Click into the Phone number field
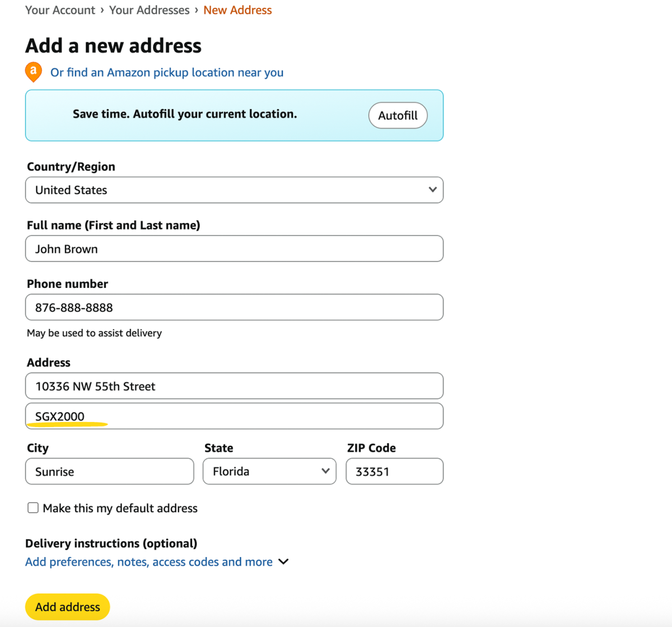Screen dimensions: 672x627 234,307
